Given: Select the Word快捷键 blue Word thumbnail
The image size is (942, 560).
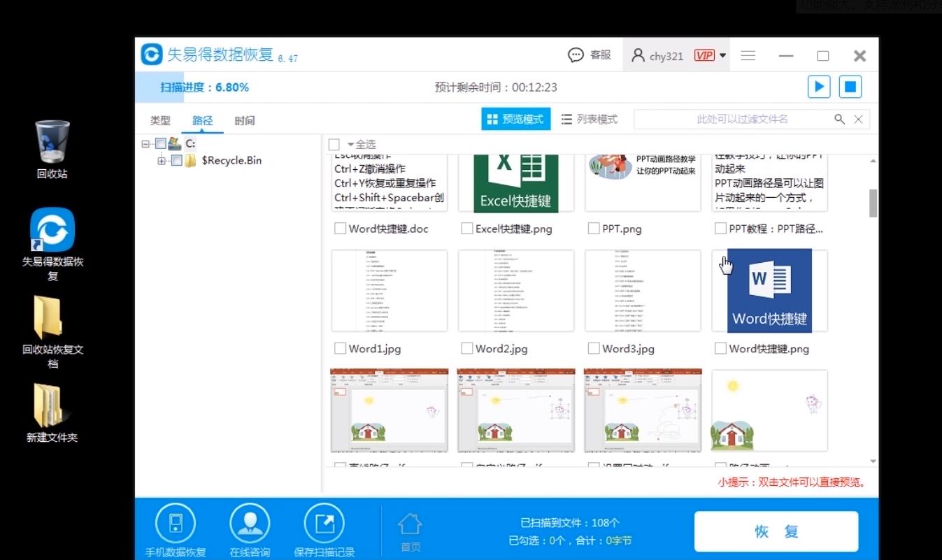Looking at the screenshot, I should (x=770, y=290).
